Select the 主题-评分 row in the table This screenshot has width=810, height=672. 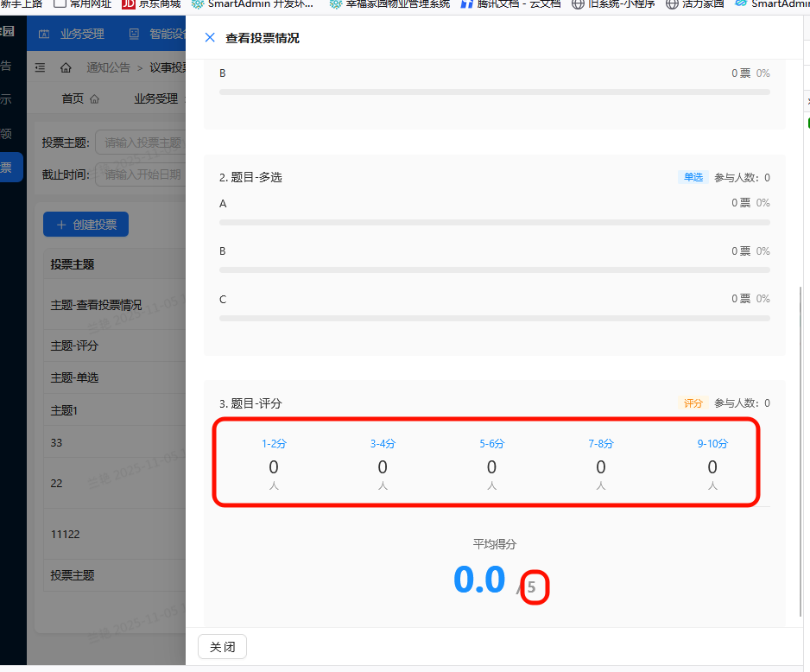(75, 346)
